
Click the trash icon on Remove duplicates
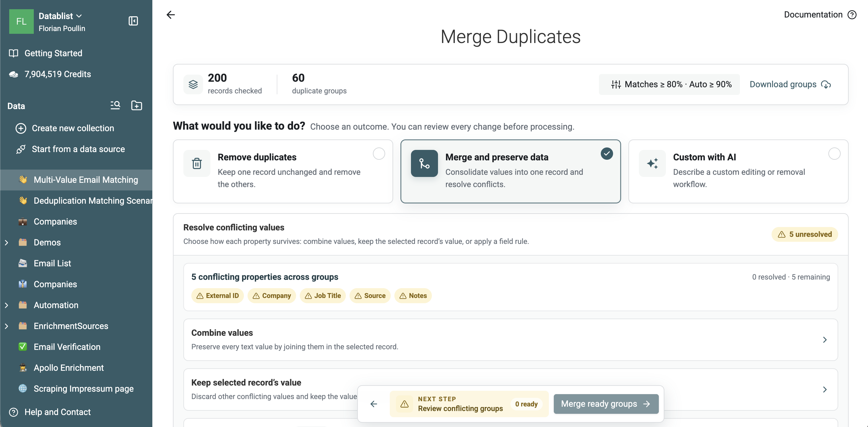click(x=197, y=163)
